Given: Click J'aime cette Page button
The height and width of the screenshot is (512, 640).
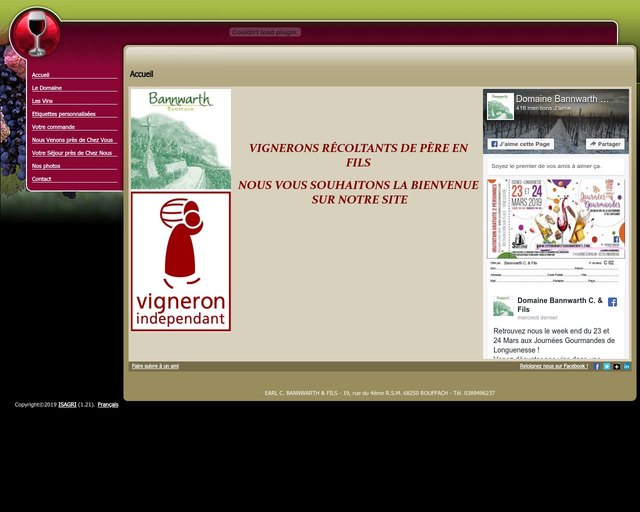Looking at the screenshot, I should [x=520, y=144].
